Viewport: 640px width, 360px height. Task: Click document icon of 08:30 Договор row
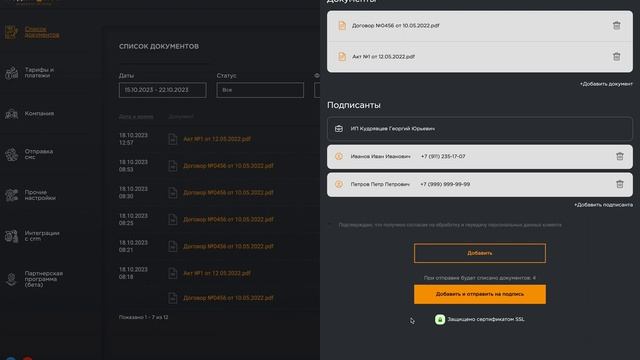tap(173, 193)
